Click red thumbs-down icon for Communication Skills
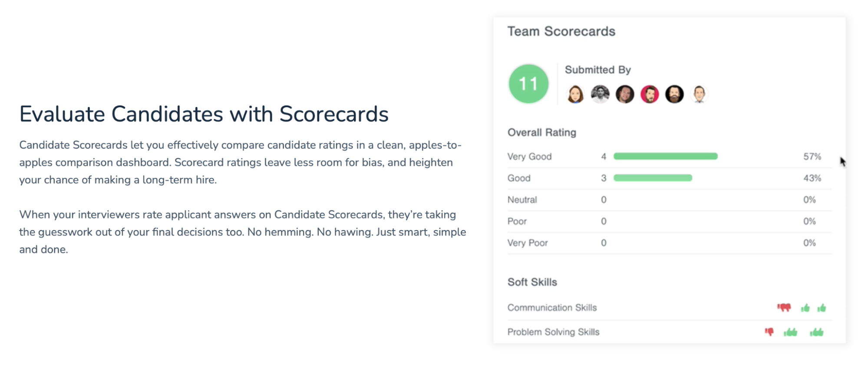This screenshot has height=368, width=868. click(784, 308)
